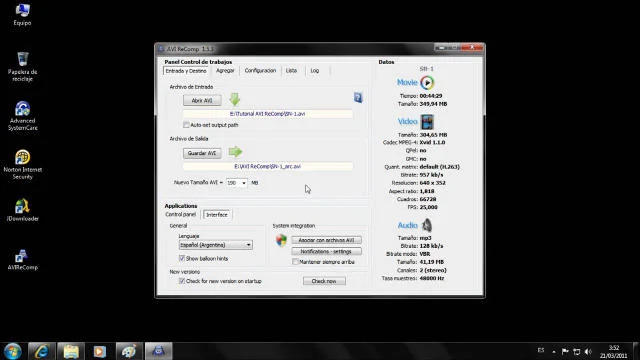Click the output file path field
This screenshot has height=360, width=640.
point(268,167)
